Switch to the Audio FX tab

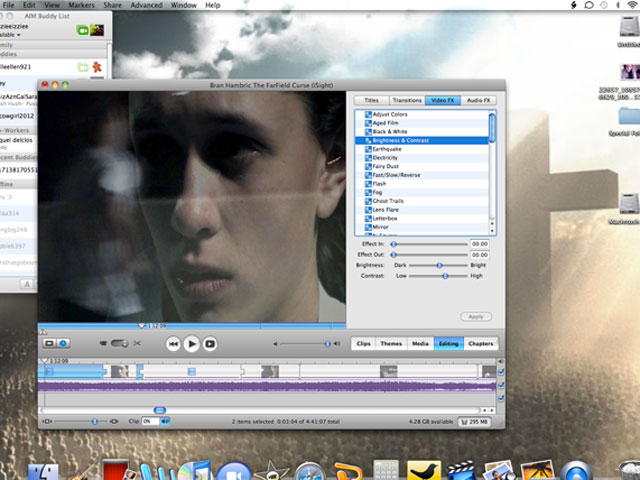pos(478,100)
